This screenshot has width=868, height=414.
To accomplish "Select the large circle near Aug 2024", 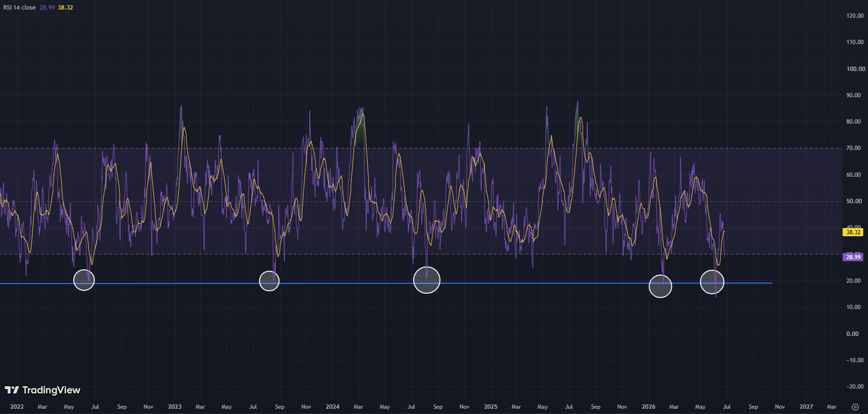I will (x=427, y=280).
